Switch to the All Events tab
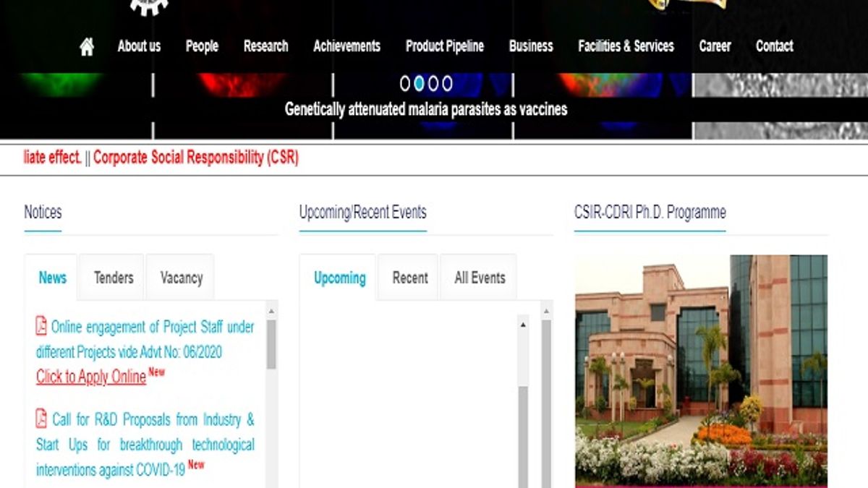Image resolution: width=868 pixels, height=488 pixels. [x=480, y=278]
